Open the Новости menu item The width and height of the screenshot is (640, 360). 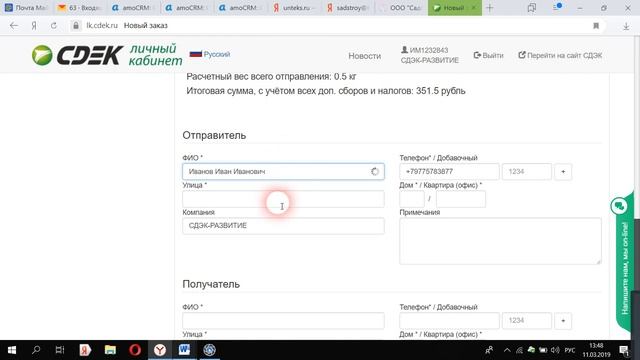click(x=364, y=56)
